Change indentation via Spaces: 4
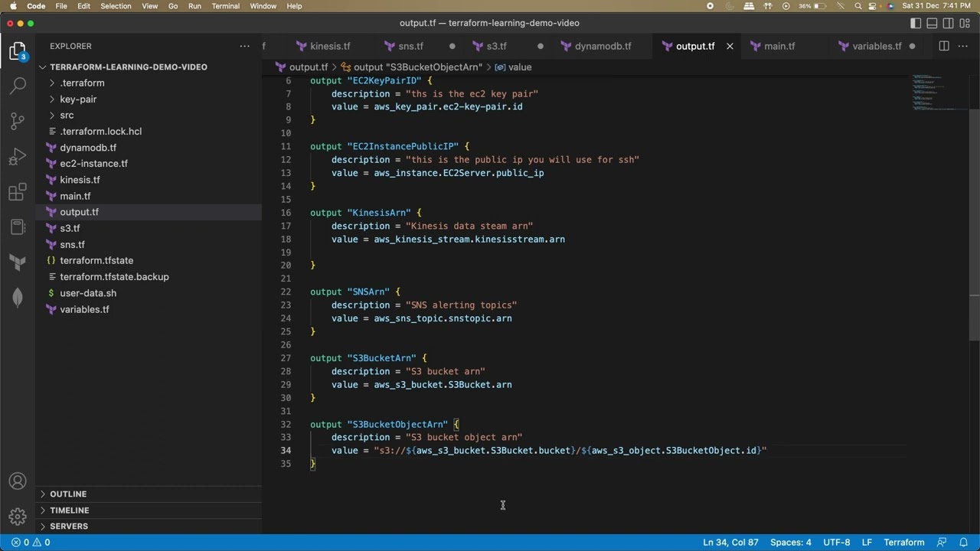Screen dimensions: 980x551 click(790, 542)
